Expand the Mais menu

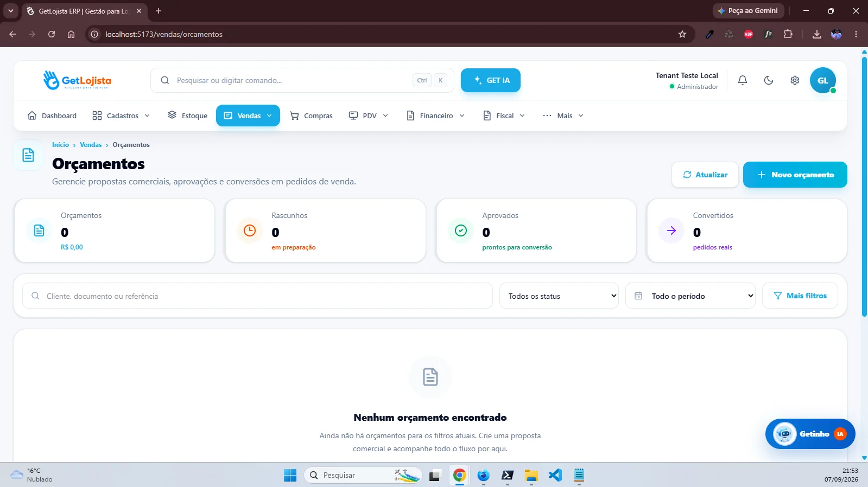[x=563, y=116]
